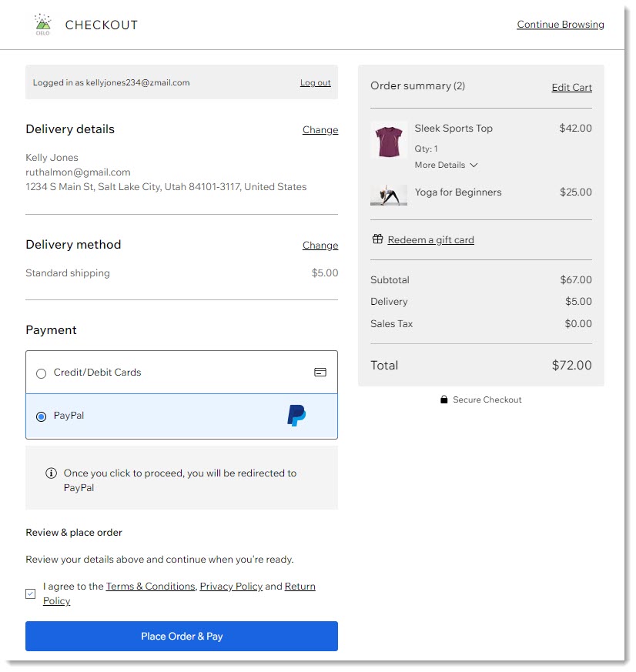The image size is (636, 672).
Task: Toggle the agree to terms checkbox
Action: pos(31,593)
